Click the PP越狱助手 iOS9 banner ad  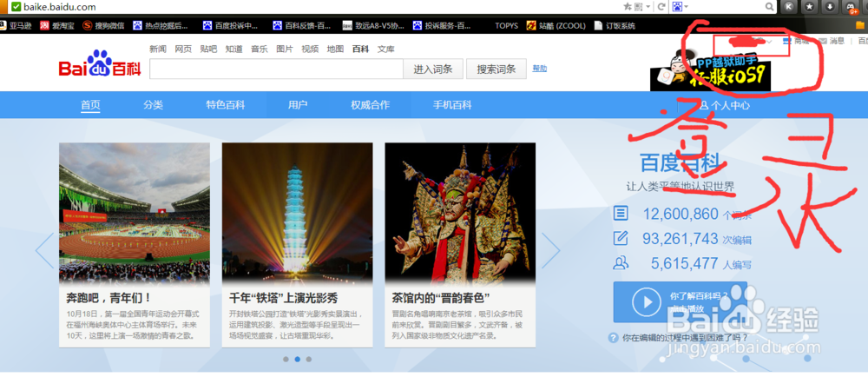(x=710, y=69)
